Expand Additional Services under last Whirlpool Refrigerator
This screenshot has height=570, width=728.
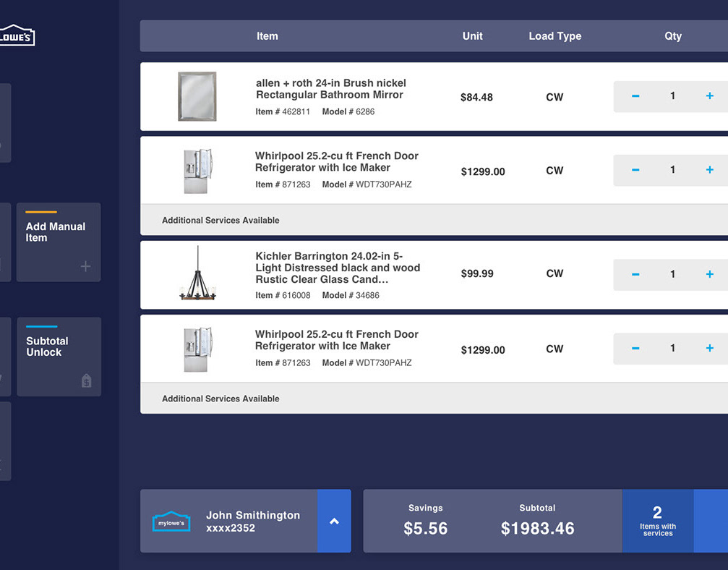(x=434, y=399)
